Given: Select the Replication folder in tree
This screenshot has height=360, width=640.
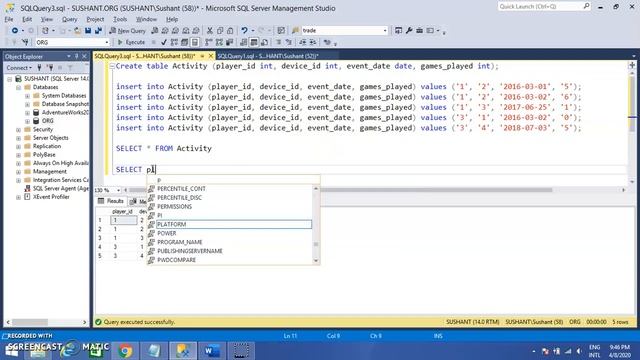Looking at the screenshot, I should pos(47,146).
